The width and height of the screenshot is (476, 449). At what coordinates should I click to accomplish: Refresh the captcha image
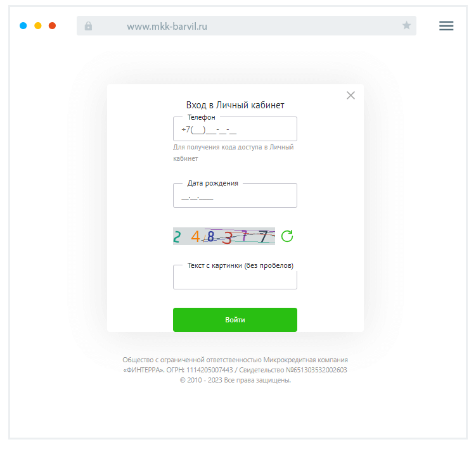287,236
